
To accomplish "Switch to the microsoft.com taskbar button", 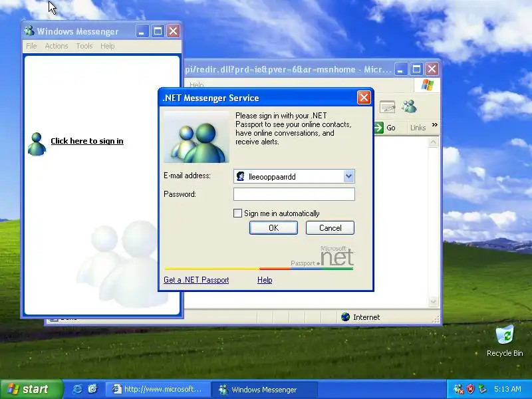I will point(157,389).
